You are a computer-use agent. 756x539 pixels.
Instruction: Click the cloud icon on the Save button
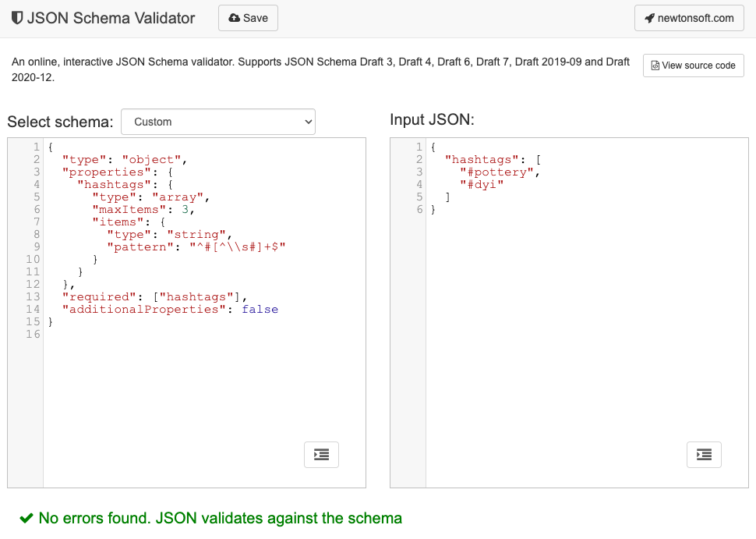(234, 17)
